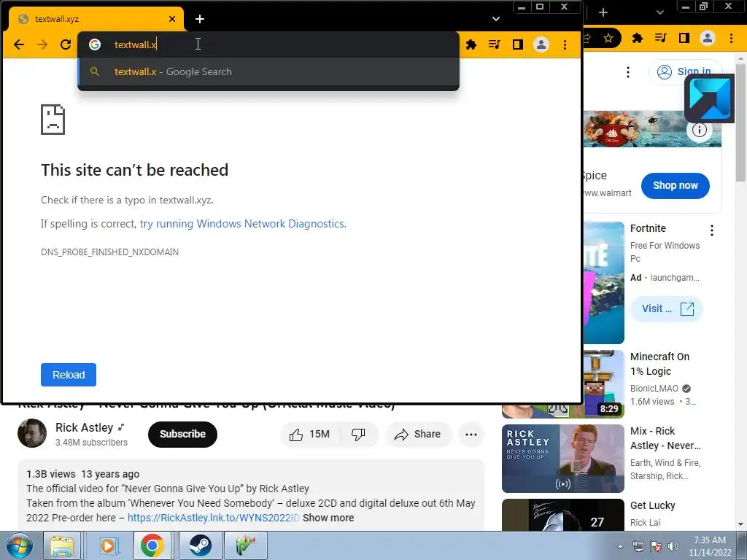This screenshot has width=747, height=560.
Task: Click Visit button on Fortnite ad
Action: point(667,308)
